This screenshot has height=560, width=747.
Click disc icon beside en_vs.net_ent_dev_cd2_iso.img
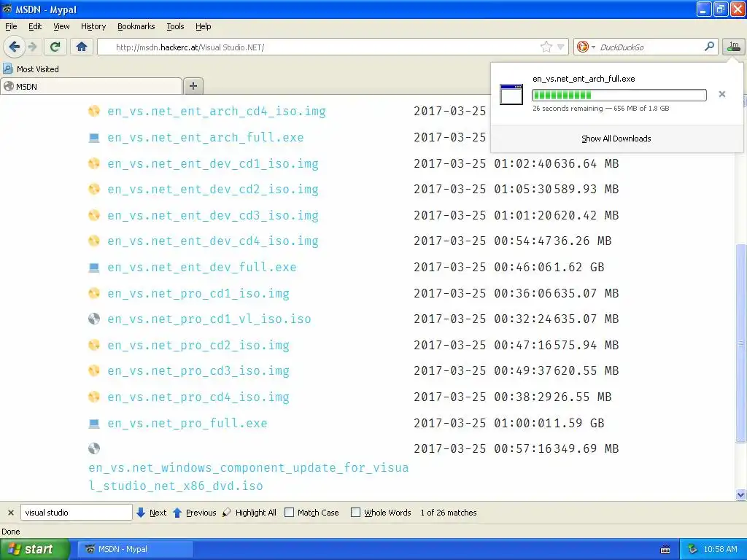(x=94, y=189)
